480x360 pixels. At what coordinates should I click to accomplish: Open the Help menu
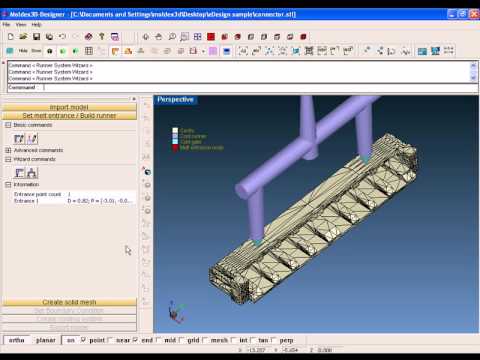(x=36, y=25)
